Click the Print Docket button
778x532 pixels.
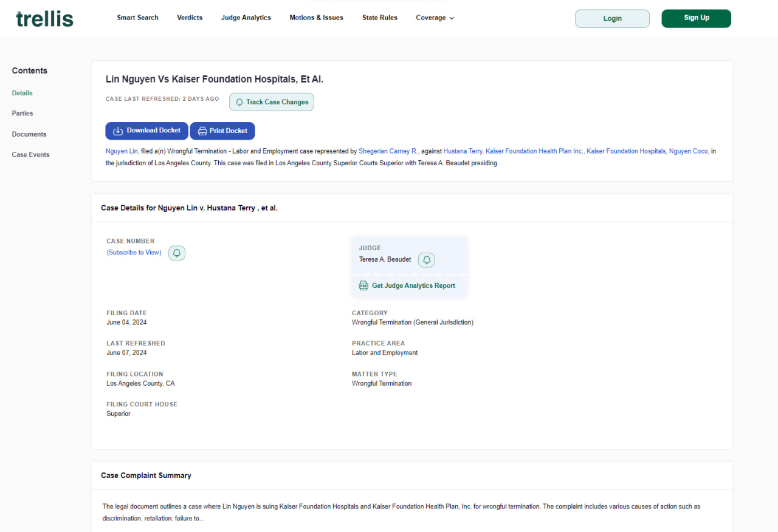222,131
